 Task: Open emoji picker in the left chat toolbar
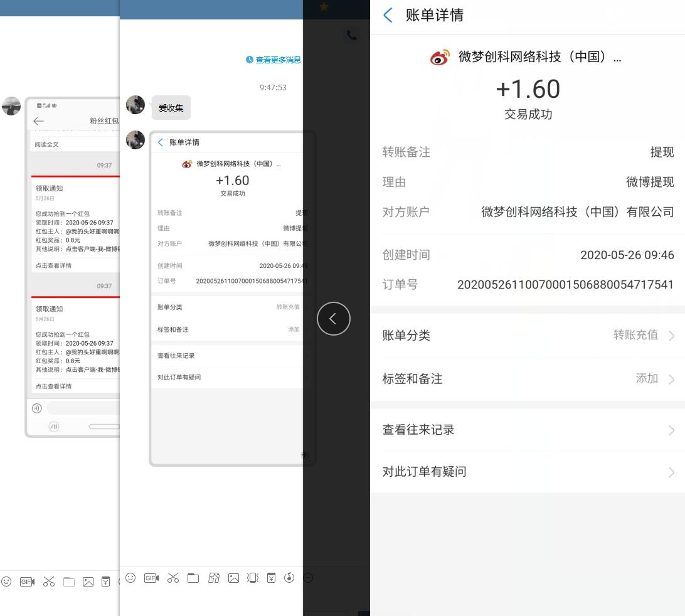6,581
